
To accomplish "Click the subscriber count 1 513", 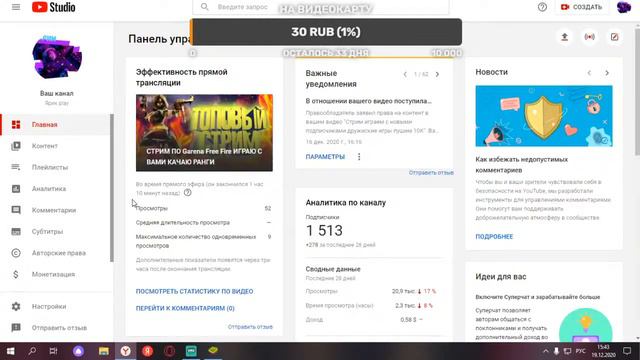I will 324,231.
